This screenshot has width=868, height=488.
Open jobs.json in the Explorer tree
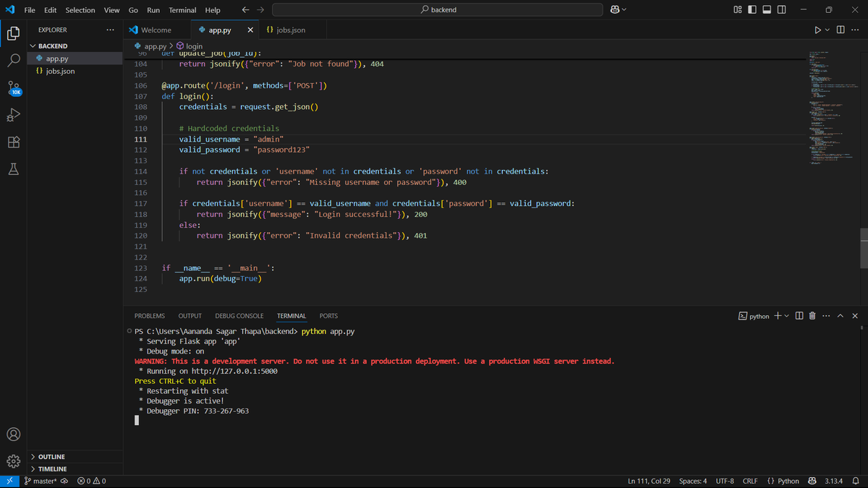[60, 71]
